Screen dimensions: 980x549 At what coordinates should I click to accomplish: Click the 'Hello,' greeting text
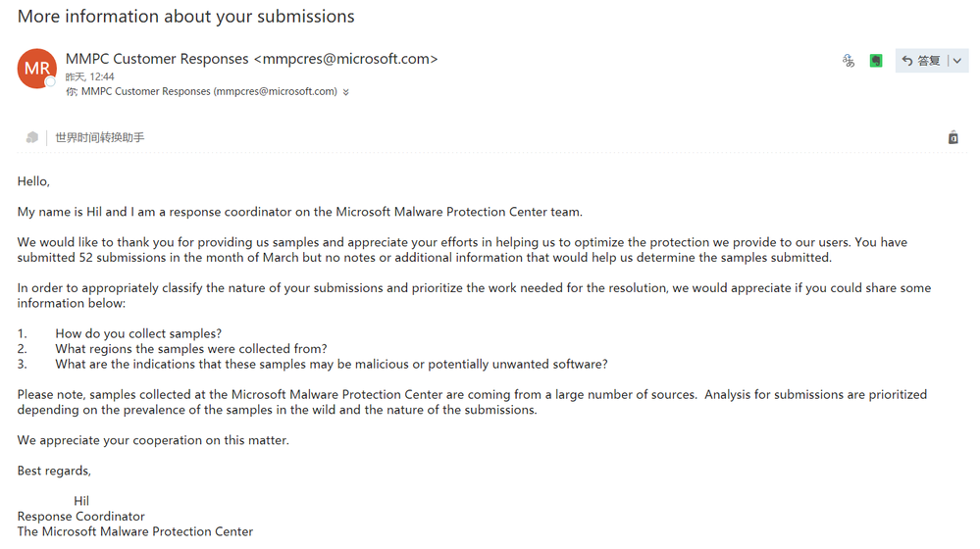[x=33, y=181]
